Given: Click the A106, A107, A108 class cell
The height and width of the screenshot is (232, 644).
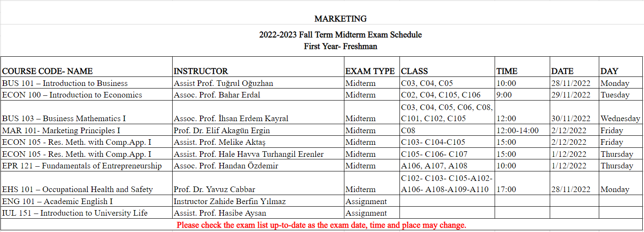Looking at the screenshot, I should point(447,165).
